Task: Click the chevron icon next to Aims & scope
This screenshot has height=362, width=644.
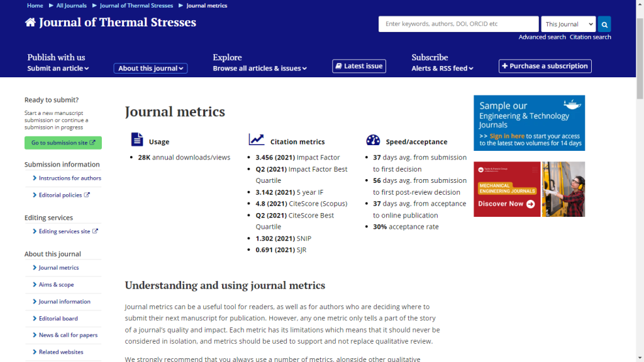Action: [35, 285]
